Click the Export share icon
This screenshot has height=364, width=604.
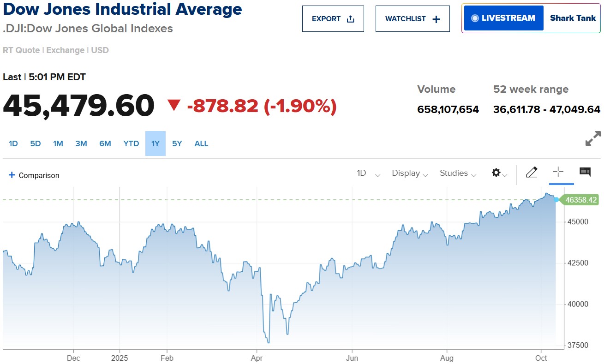pyautogui.click(x=350, y=19)
